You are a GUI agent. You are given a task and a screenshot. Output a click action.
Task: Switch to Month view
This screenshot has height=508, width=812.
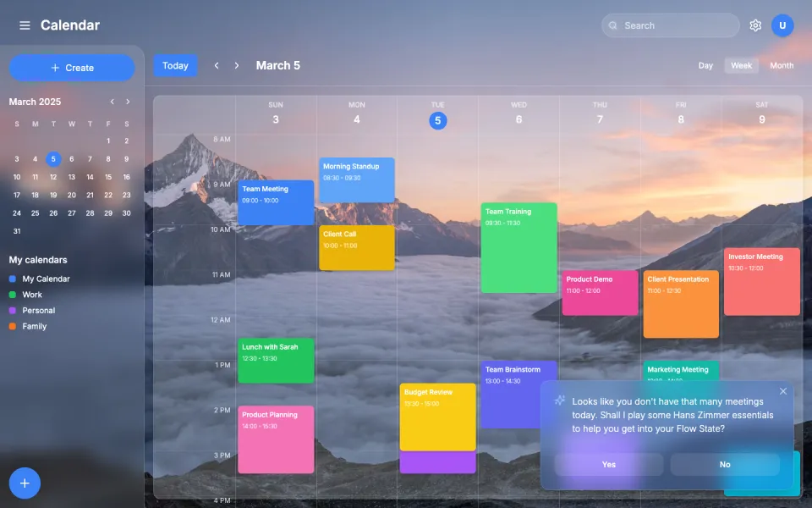pos(782,65)
